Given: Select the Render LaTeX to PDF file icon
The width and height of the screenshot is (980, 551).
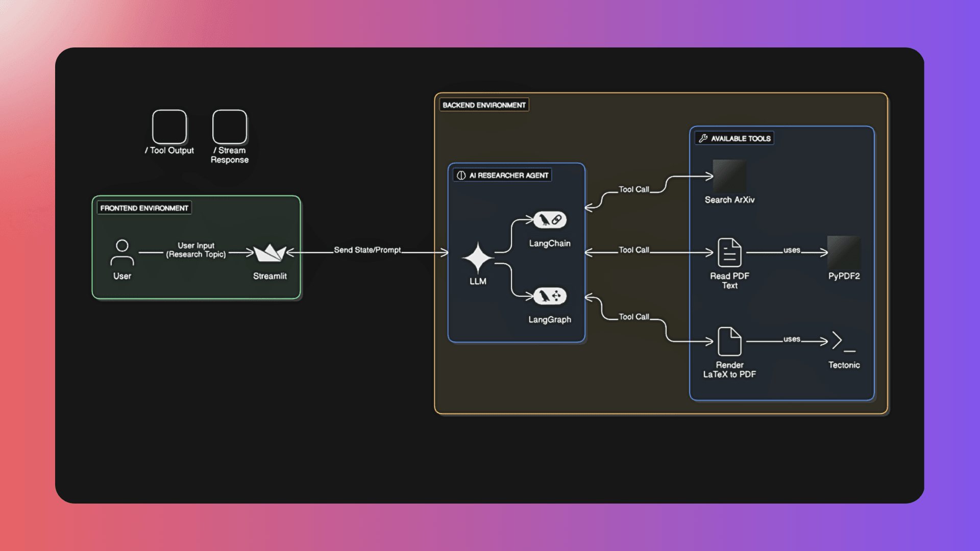Looking at the screenshot, I should pos(729,342).
